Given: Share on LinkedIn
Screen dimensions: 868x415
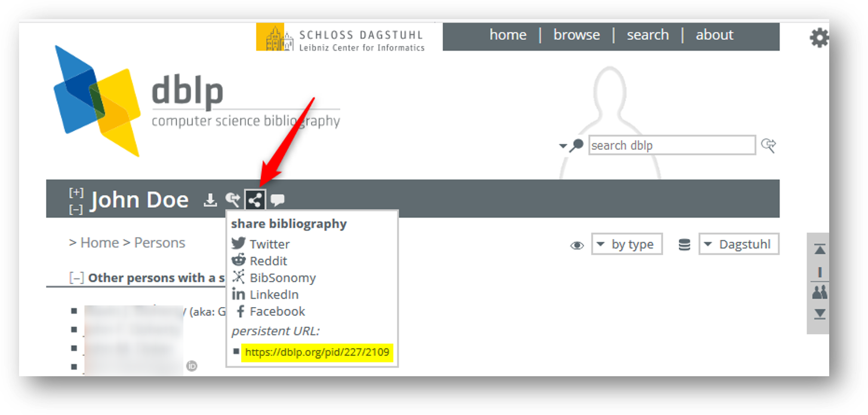Looking at the screenshot, I should 274,294.
